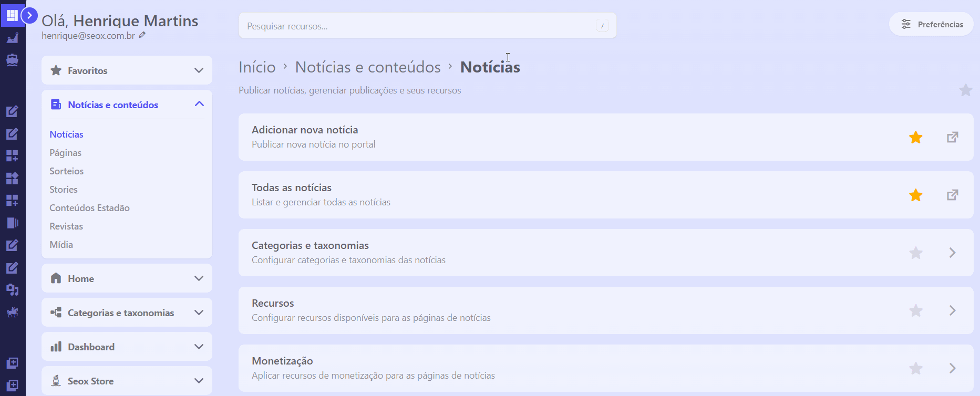Screen dimensions: 980x396
Task: Unfavorite Todas as notícias star
Action: point(915,195)
